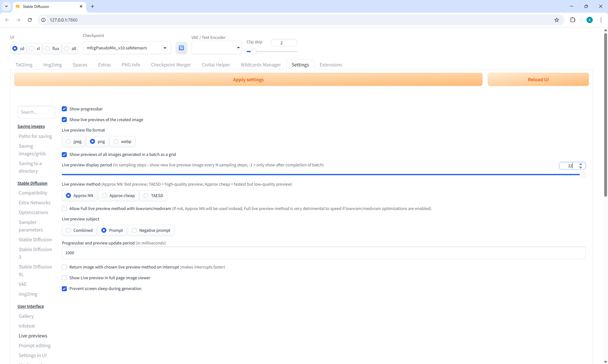Screen dimensions: 608x364
Task: Open a new browser tab
Action: (x=92, y=6)
